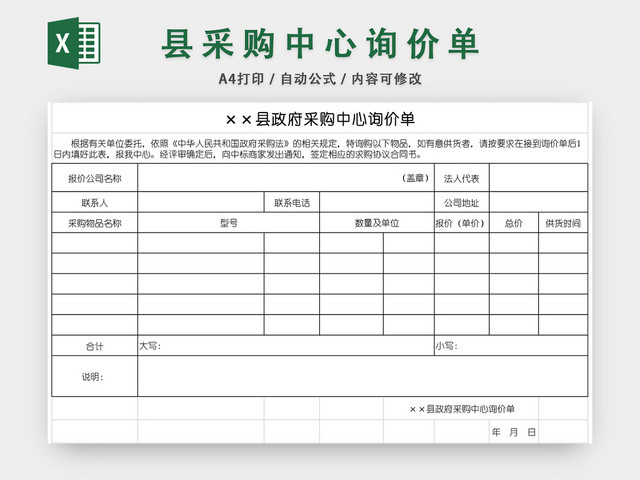Click the 报价(单价) column header
This screenshot has height=480, width=640.
(462, 223)
